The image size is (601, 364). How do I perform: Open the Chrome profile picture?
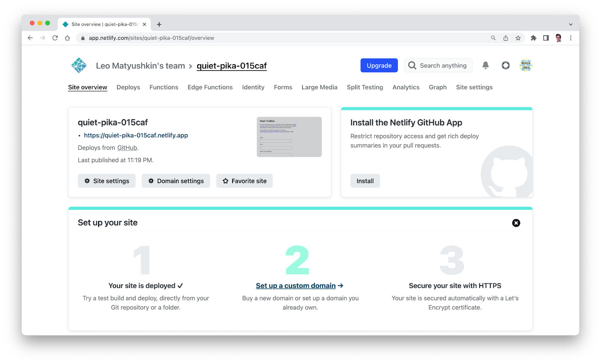coord(559,38)
